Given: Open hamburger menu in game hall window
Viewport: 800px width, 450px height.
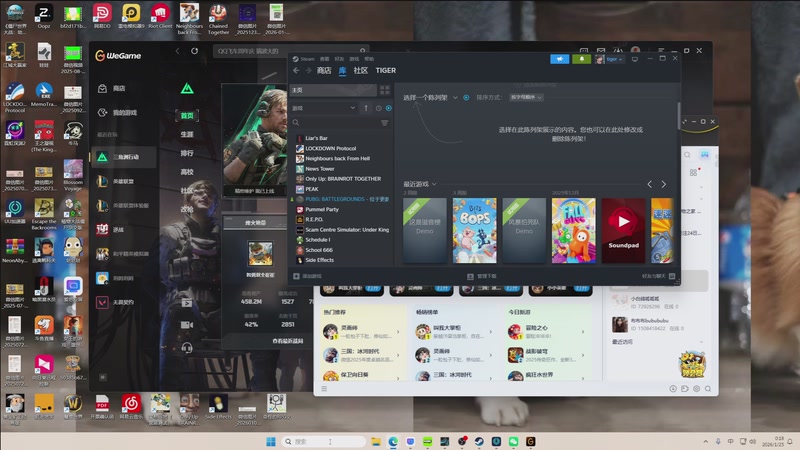Looking at the screenshot, I should click(324, 389).
